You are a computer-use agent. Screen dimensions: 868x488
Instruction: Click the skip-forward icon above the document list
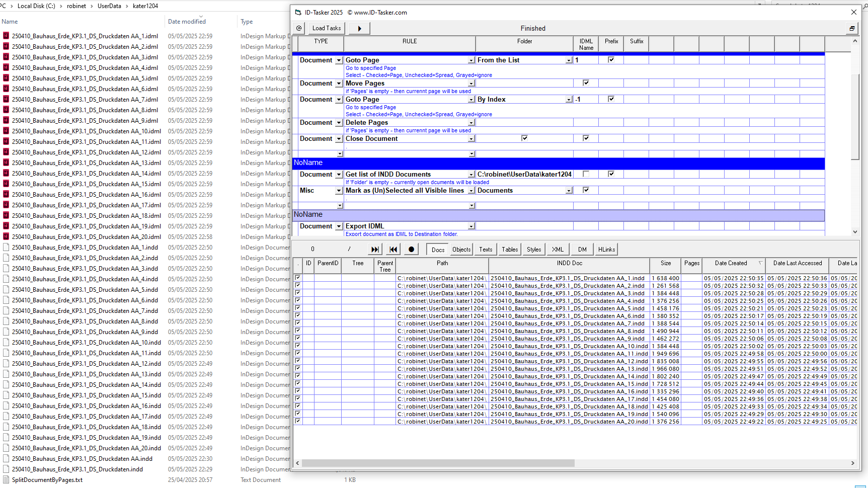[374, 249]
